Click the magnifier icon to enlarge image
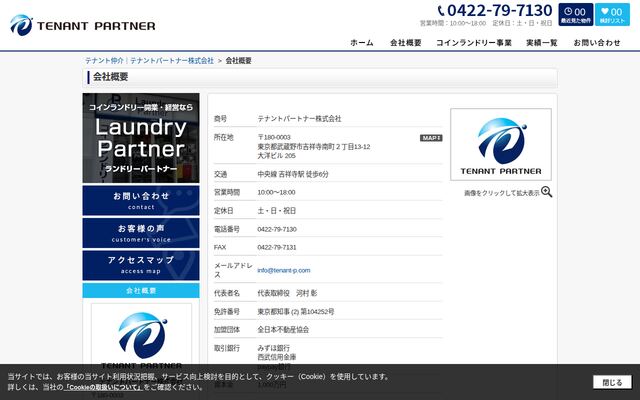 pyautogui.click(x=547, y=192)
